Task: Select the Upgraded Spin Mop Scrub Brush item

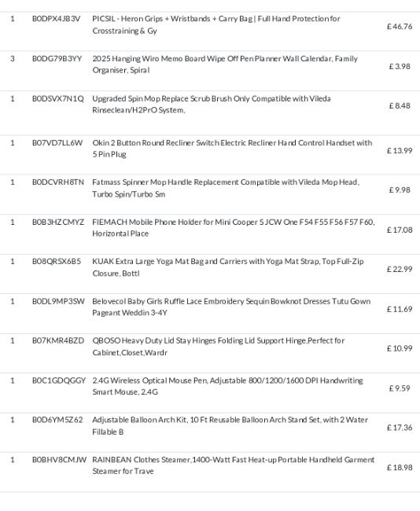Action: coord(212,104)
